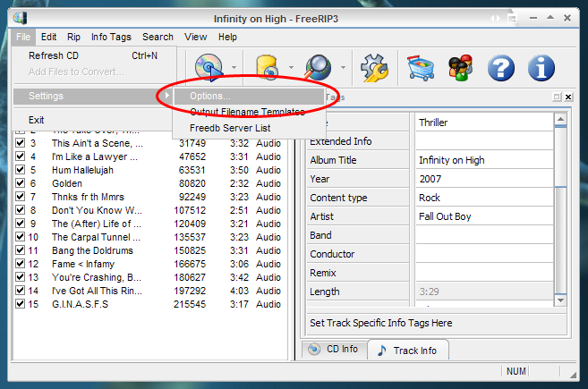This screenshot has width=588, height=389.
Task: Select Options... in the Settings submenu
Action: (249, 96)
